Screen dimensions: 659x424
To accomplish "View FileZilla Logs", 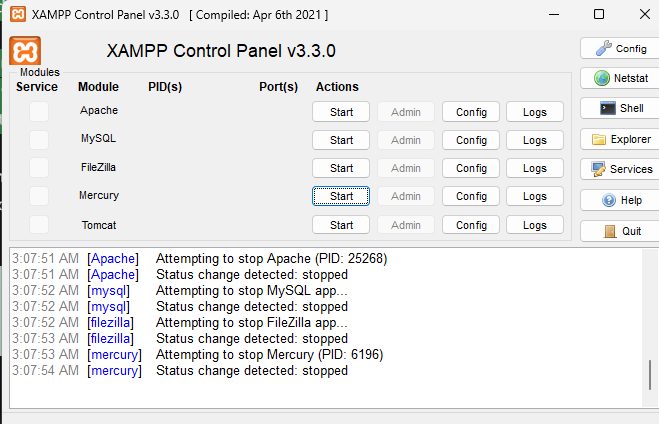I will (x=535, y=168).
